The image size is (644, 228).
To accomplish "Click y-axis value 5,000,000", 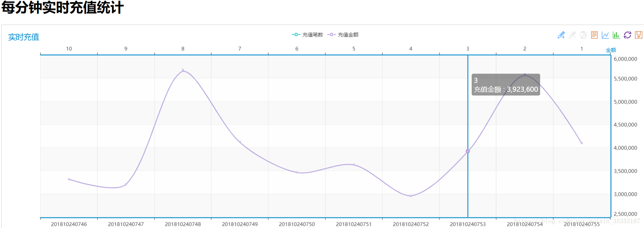I will tap(625, 102).
